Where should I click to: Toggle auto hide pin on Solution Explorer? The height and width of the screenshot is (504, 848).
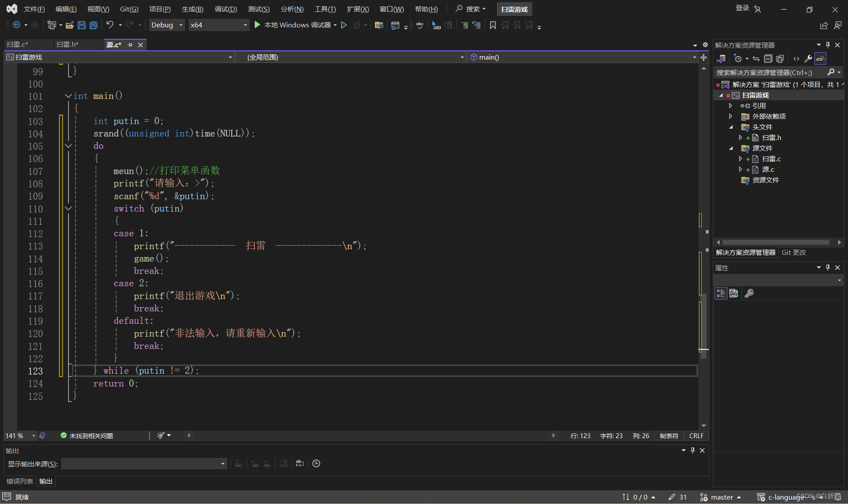pos(828,45)
